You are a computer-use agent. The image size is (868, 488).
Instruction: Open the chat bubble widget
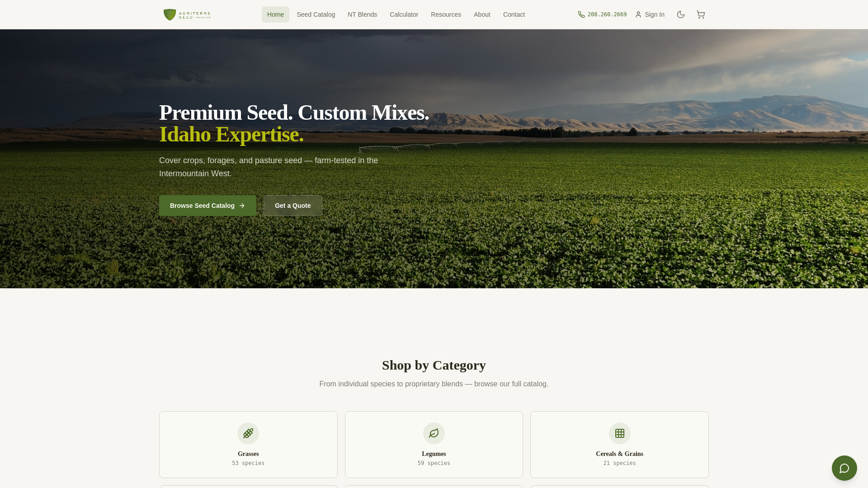coord(844,468)
